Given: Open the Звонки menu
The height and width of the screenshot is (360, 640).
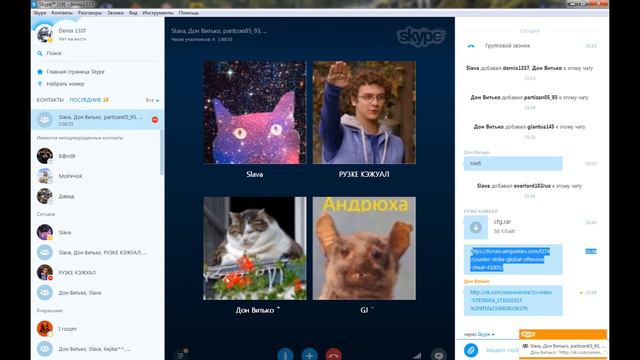Looking at the screenshot, I should coord(115,13).
